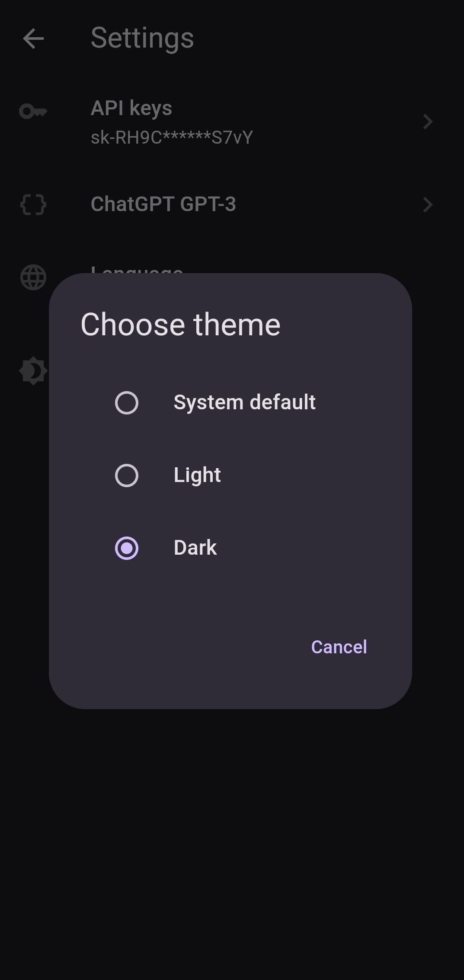Click the Settings page title
464x980 pixels.
142,39
